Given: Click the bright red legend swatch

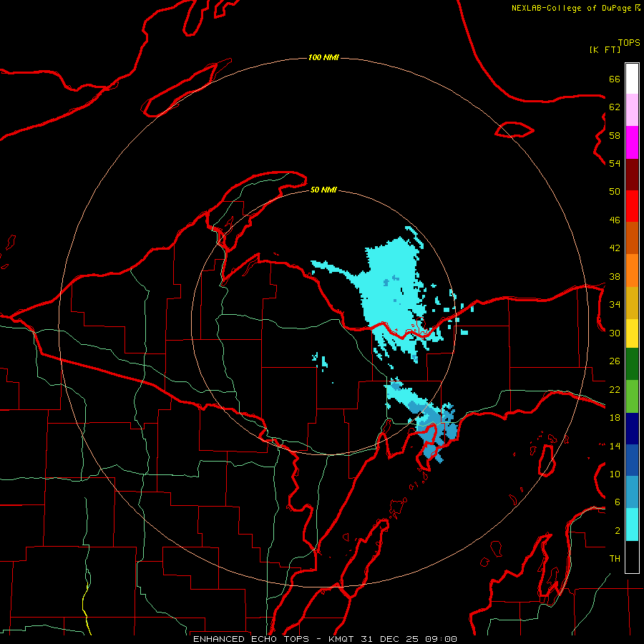Looking at the screenshot, I should (x=632, y=206).
